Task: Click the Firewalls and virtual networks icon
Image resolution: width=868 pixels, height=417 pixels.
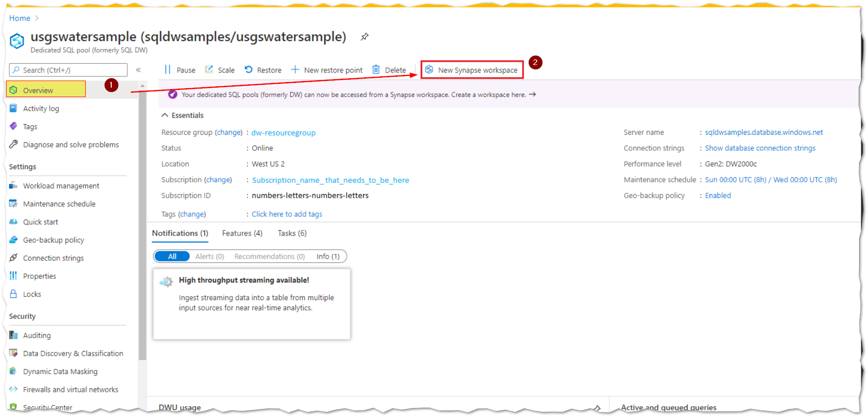Action: pos(13,389)
